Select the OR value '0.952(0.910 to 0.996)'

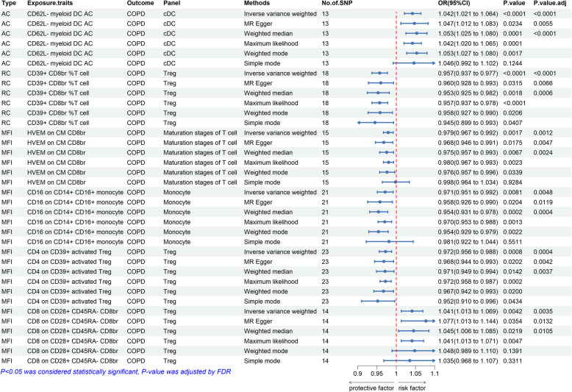[468, 302]
